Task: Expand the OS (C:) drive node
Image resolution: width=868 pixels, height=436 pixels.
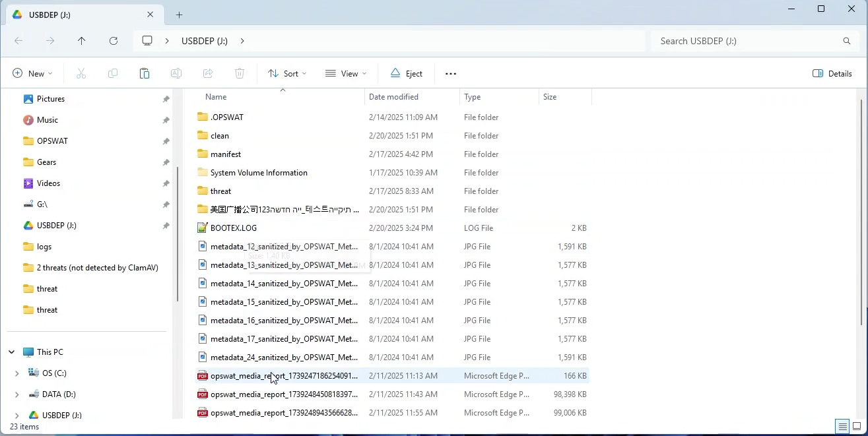Action: click(x=17, y=373)
